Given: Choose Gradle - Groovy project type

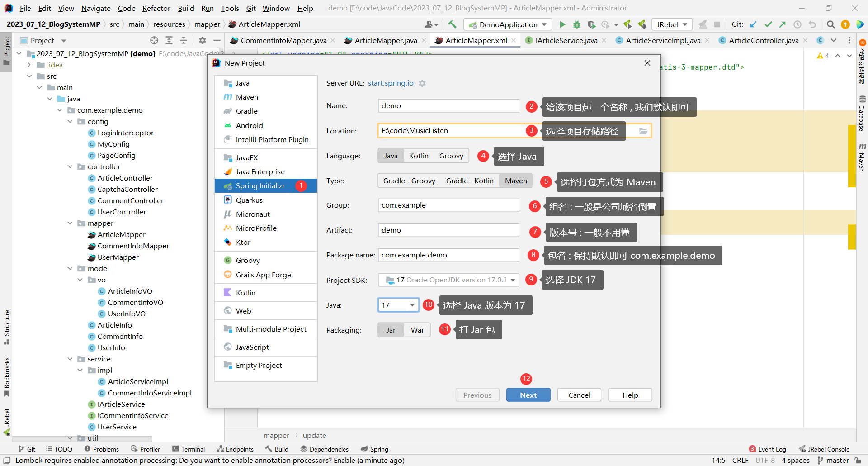Looking at the screenshot, I should 409,181.
